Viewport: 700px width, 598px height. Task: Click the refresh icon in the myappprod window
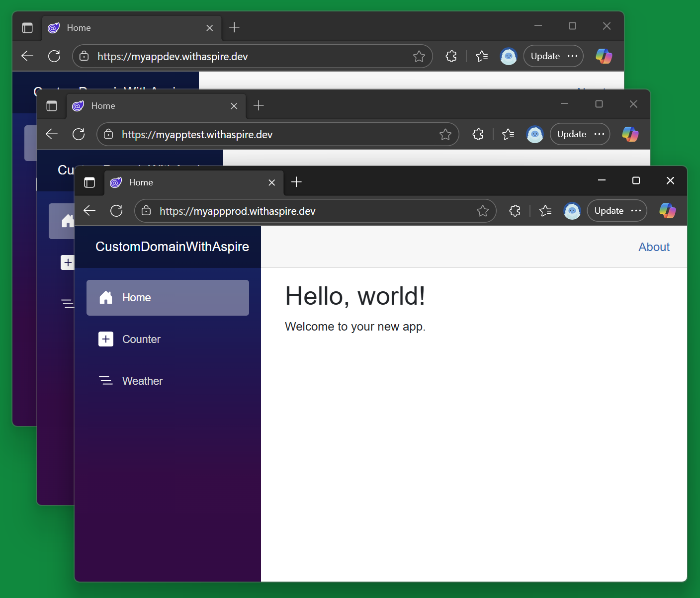point(116,211)
